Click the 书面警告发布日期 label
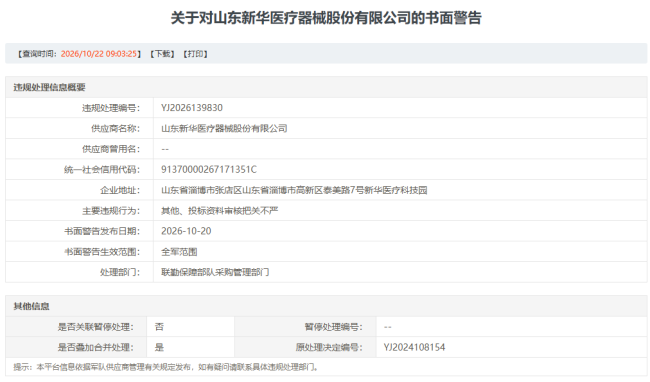650x382 pixels. click(102, 231)
